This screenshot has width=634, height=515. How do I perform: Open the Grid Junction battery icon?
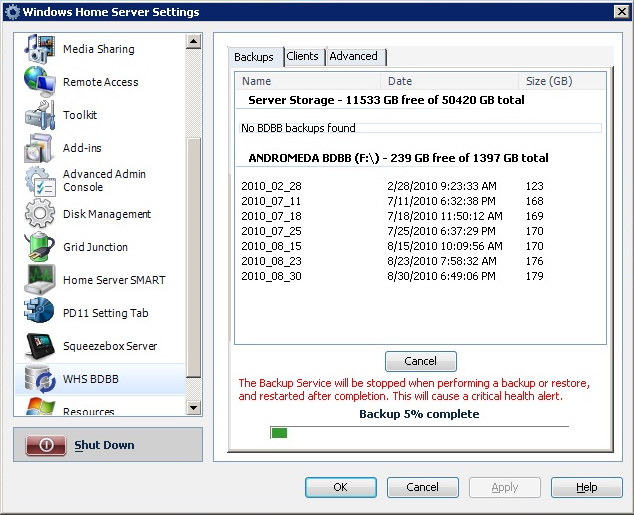[x=39, y=247]
